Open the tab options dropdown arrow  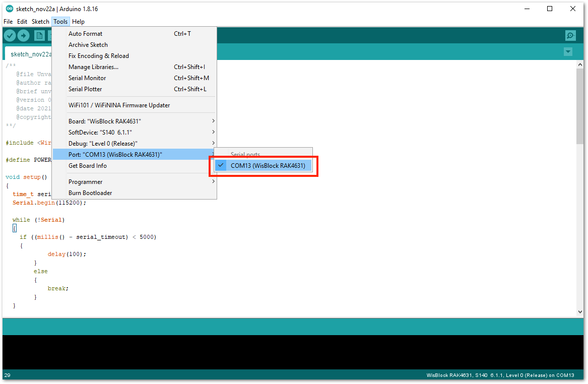(568, 52)
